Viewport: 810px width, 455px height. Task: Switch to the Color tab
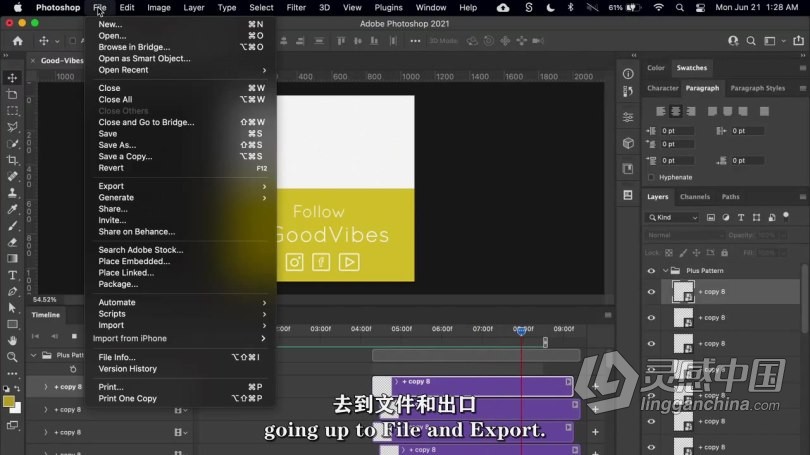656,68
